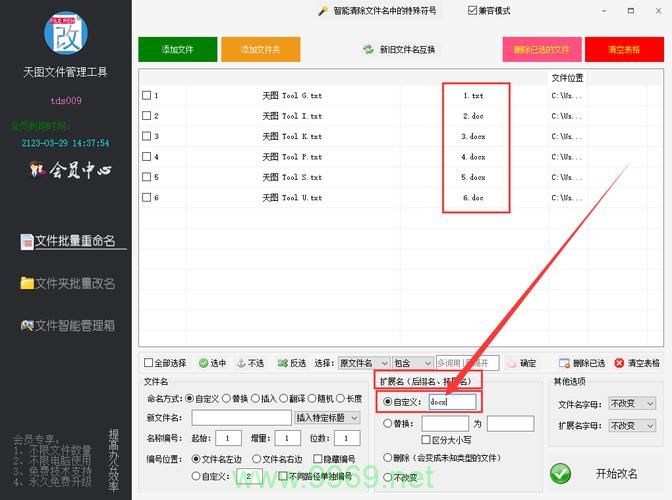672x500 pixels.
Task: Click the username tds009
Action: click(66, 101)
